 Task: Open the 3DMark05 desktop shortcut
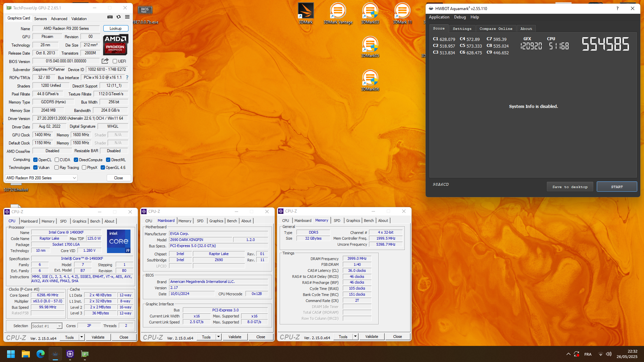(x=370, y=47)
